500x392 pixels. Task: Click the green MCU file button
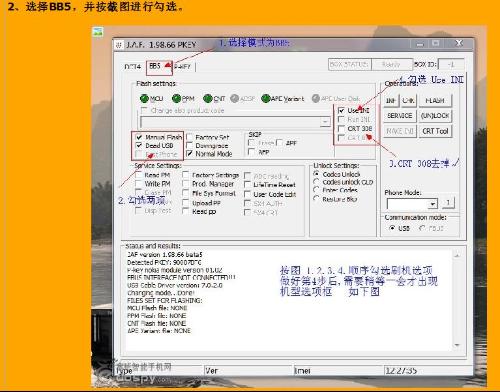coord(144,99)
